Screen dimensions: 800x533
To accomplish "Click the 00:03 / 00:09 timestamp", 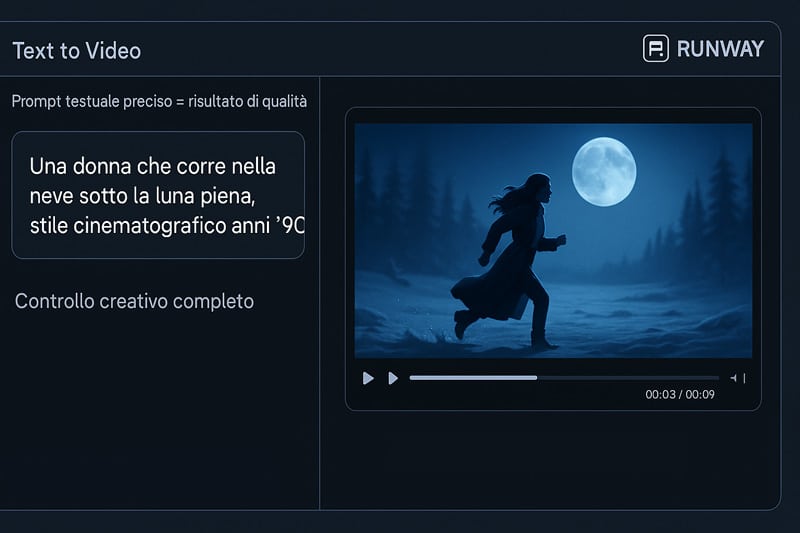I will pyautogui.click(x=680, y=394).
